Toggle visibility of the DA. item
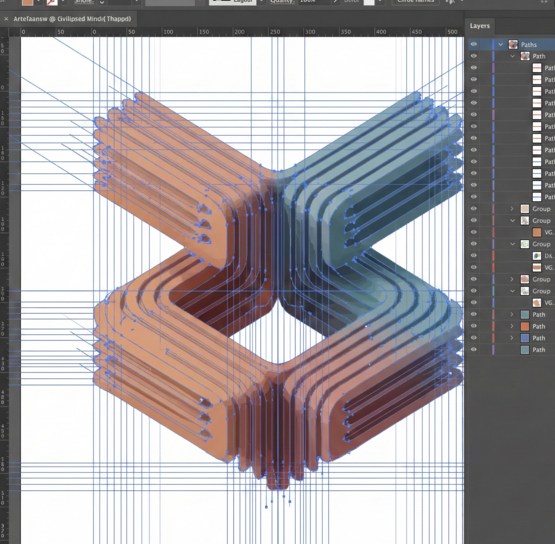 [x=474, y=255]
